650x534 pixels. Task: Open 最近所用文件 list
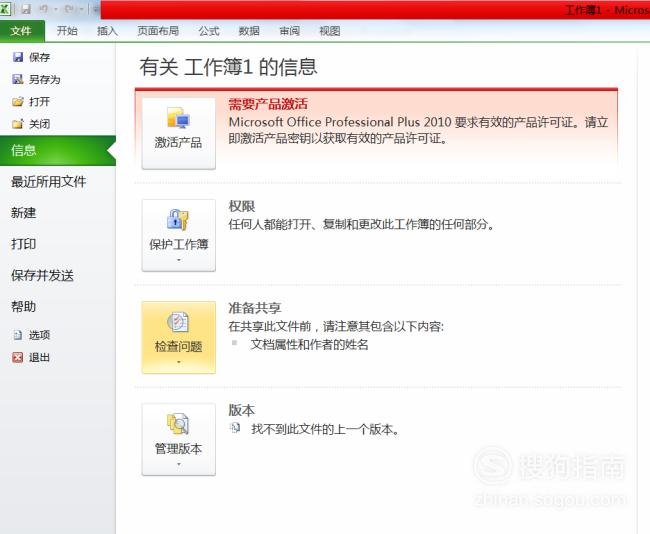click(49, 182)
